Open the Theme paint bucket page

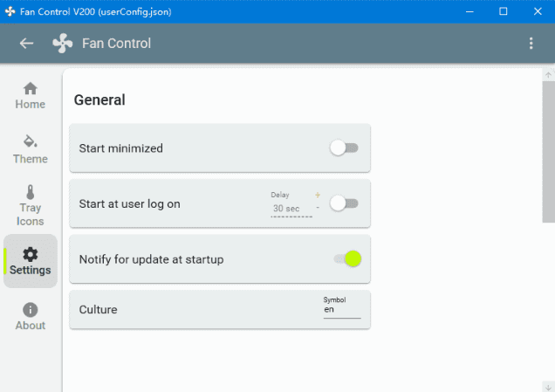click(31, 149)
